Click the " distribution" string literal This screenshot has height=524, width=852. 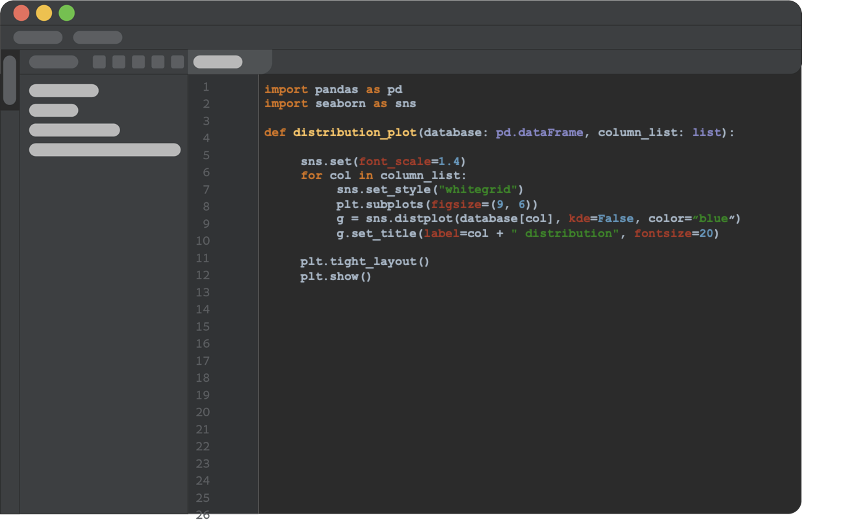pos(565,233)
